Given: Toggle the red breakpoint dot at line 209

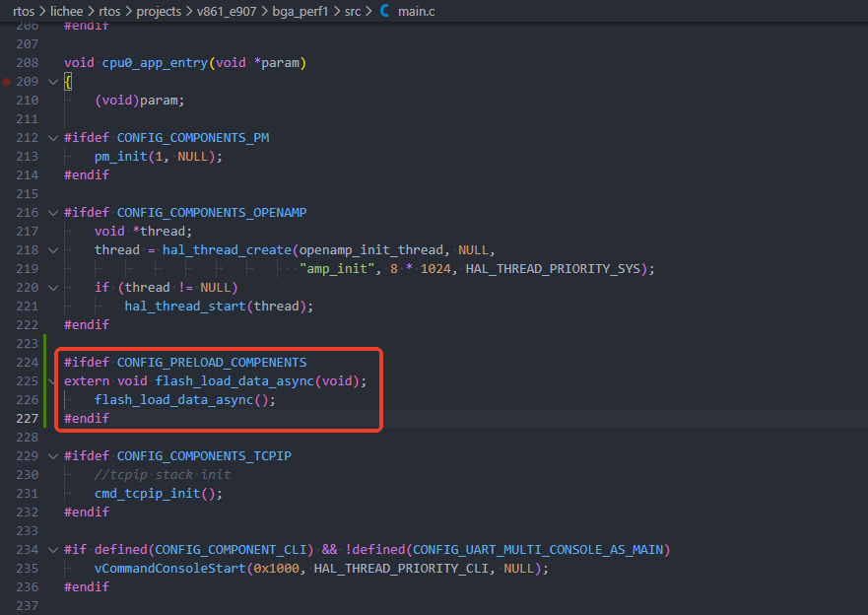Looking at the screenshot, I should coord(8,82).
